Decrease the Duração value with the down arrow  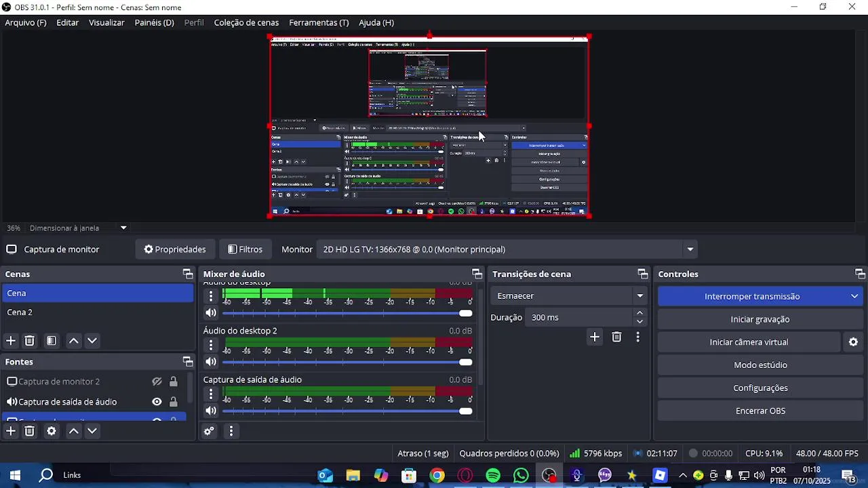coord(639,322)
